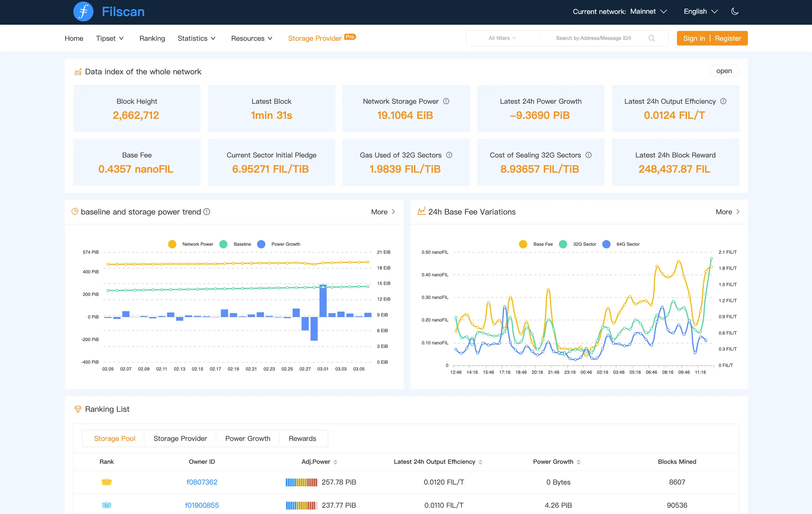This screenshot has width=812, height=514.
Task: Click info icon beside Latest 24h Output Efficiency
Action: coord(723,101)
